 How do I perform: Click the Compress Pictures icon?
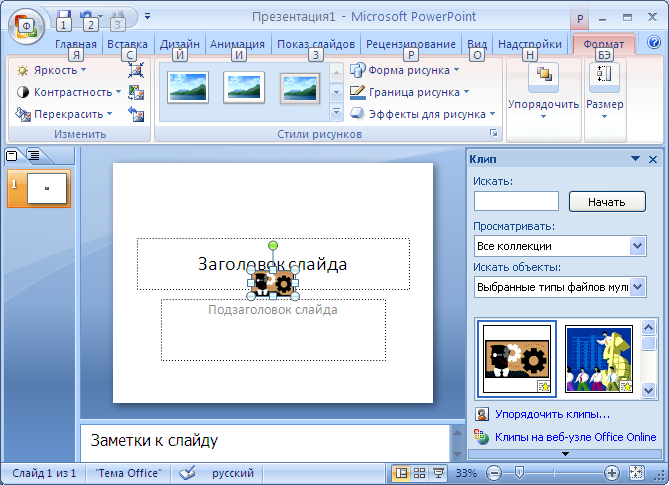point(136,70)
